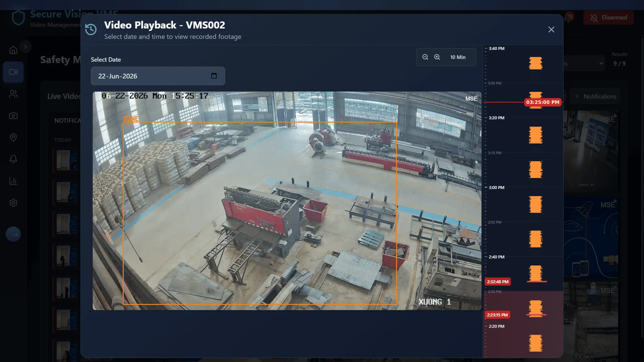Click the playback video frame
This screenshot has width=644, height=362.
click(x=287, y=201)
